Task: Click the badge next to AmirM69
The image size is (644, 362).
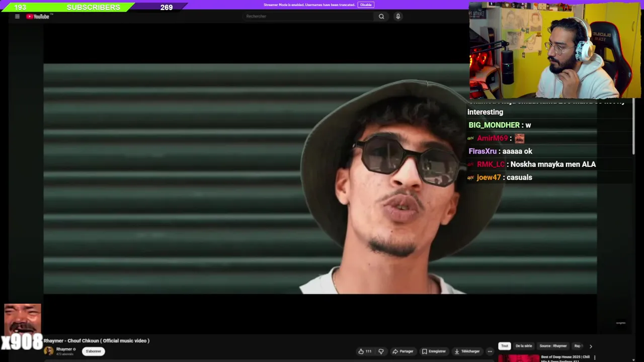Action: click(471, 138)
